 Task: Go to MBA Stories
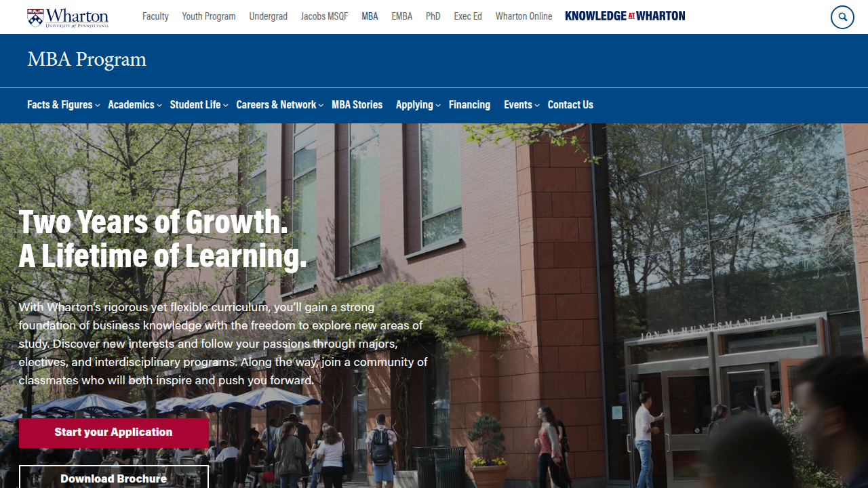(x=357, y=105)
